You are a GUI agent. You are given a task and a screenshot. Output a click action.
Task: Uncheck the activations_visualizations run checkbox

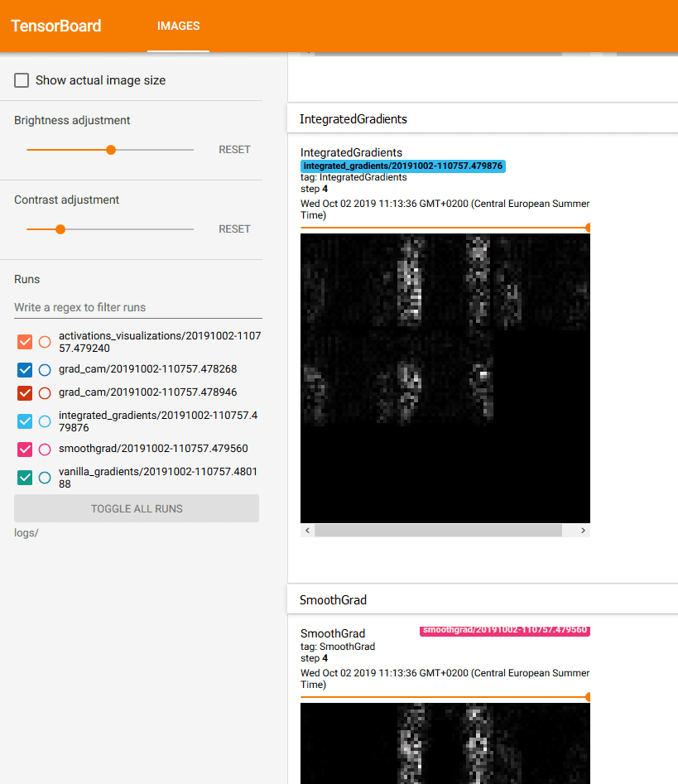25,342
